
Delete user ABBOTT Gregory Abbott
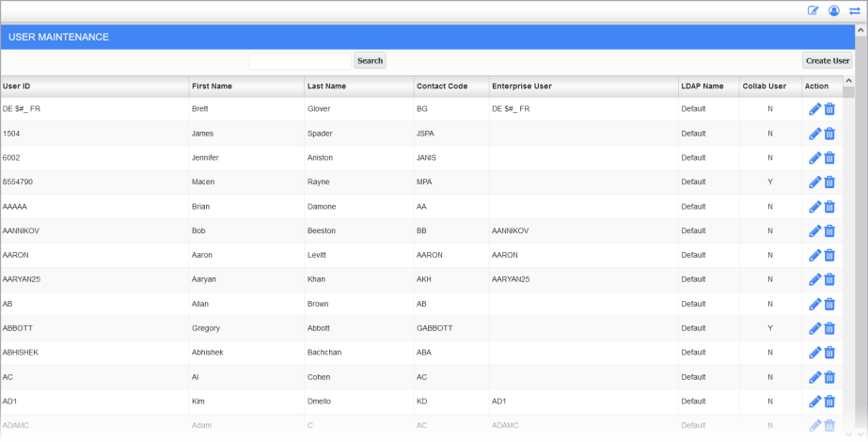[x=829, y=328]
